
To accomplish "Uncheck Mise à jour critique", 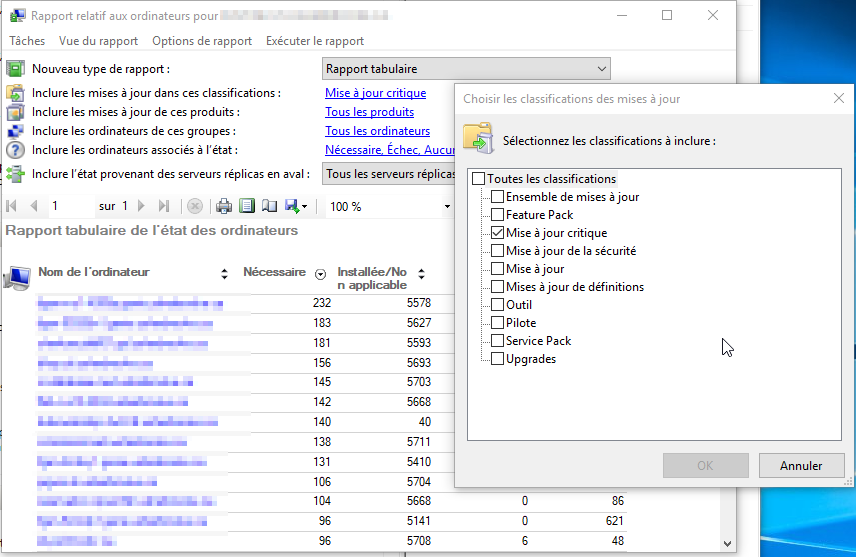I will (497, 233).
